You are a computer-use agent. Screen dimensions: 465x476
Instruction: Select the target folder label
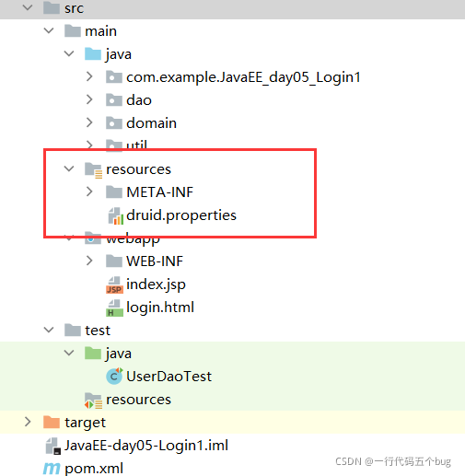pos(85,423)
